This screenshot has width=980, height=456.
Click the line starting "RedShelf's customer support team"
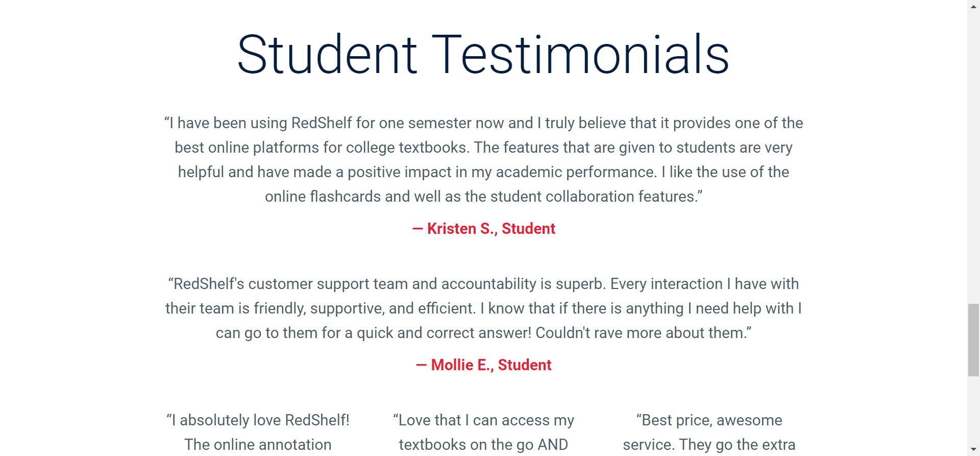483,284
